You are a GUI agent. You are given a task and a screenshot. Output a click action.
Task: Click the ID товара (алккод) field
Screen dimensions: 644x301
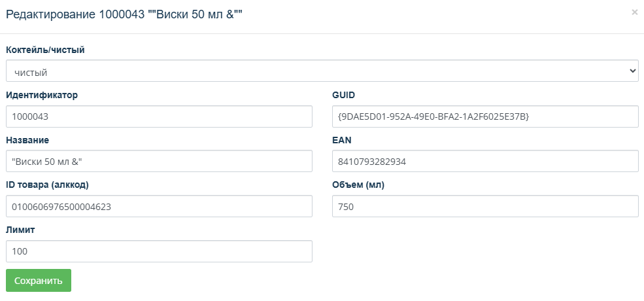coord(159,207)
